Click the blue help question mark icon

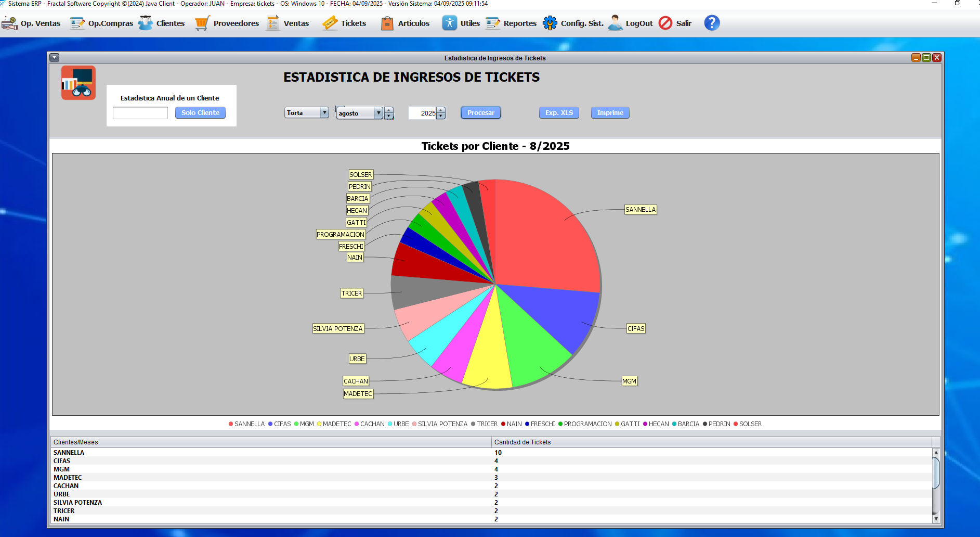(x=712, y=23)
